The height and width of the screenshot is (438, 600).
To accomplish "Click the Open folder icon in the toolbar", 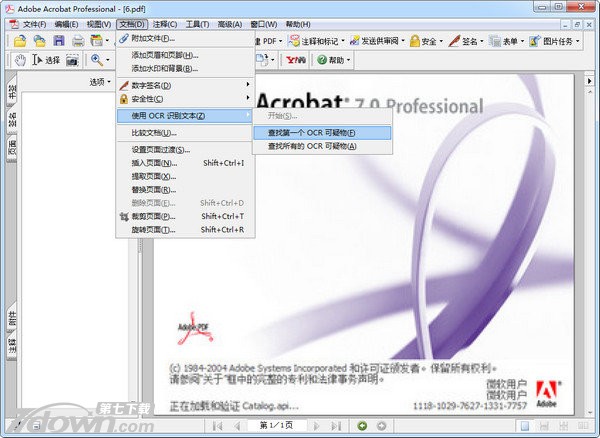I will pyautogui.click(x=20, y=41).
